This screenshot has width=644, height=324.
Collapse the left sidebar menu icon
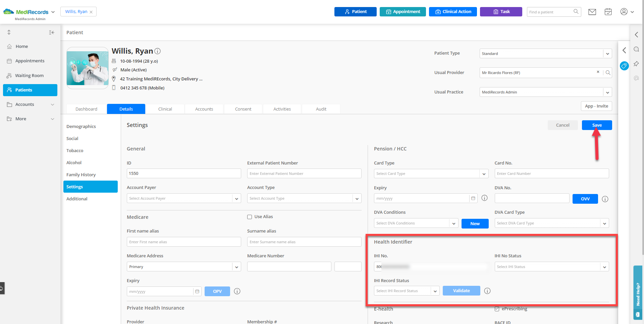51,33
